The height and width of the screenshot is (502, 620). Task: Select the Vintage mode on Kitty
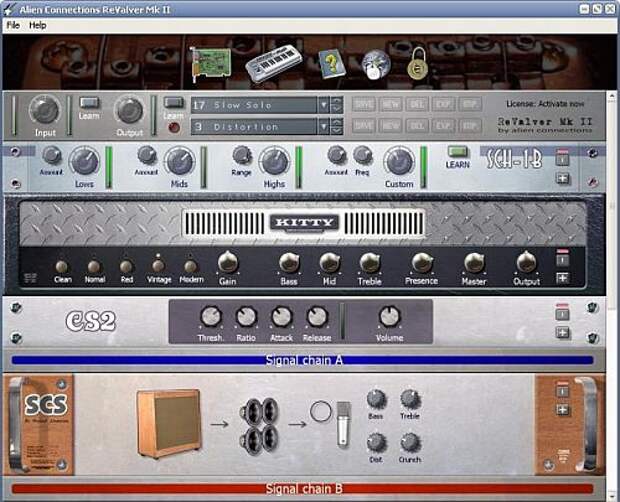tap(159, 266)
